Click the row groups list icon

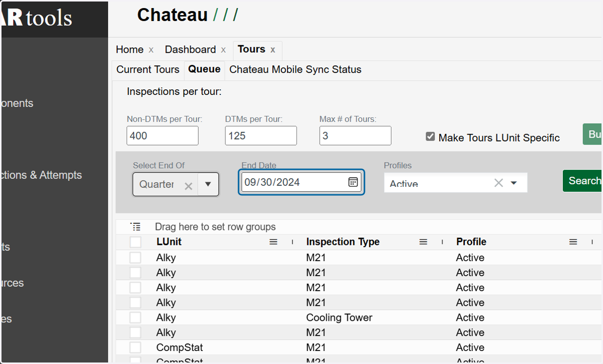pyautogui.click(x=136, y=227)
